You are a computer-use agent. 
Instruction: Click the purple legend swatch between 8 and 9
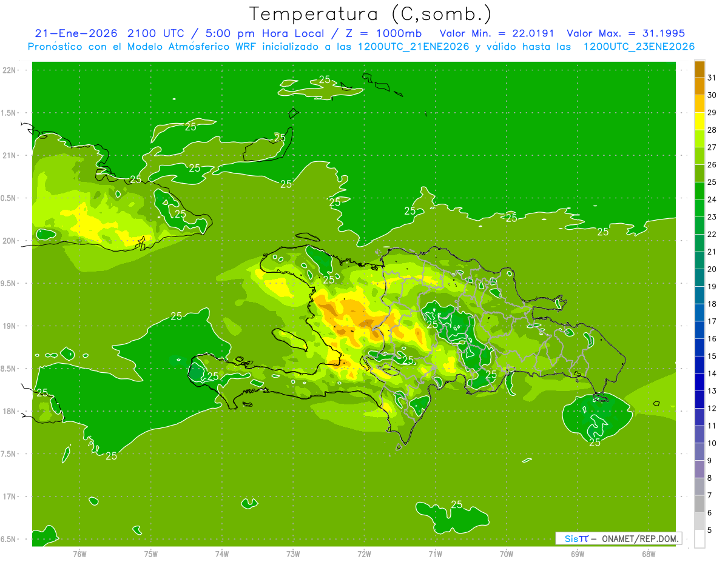coord(699,469)
